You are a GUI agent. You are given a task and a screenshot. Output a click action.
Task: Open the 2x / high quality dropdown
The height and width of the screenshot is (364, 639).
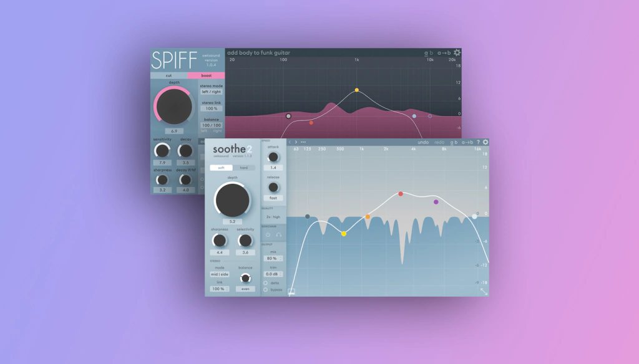tap(273, 217)
